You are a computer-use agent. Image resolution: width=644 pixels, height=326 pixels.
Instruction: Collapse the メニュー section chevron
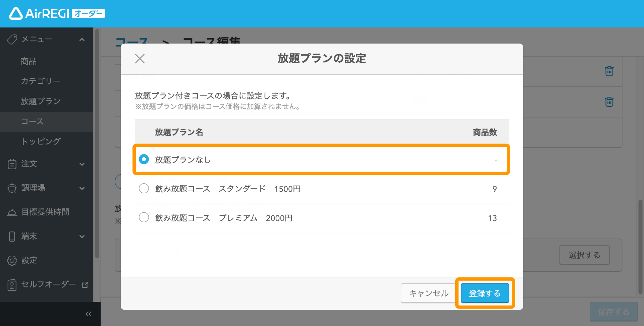(82, 40)
